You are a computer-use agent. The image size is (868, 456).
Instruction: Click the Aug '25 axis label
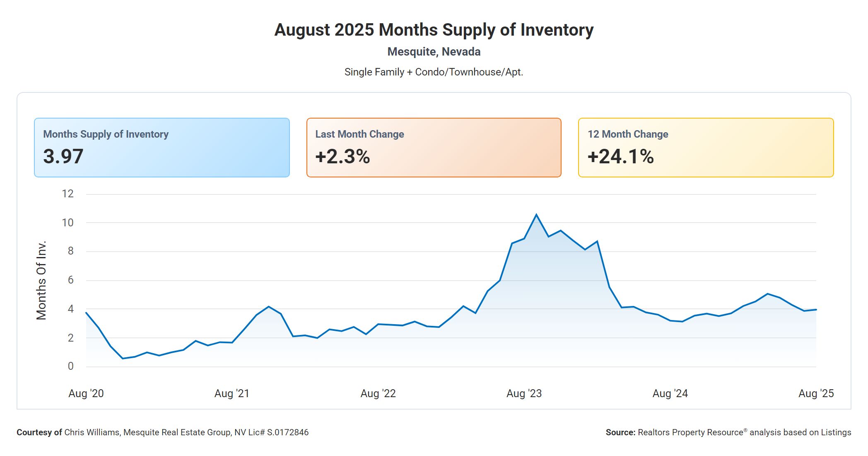tap(816, 393)
